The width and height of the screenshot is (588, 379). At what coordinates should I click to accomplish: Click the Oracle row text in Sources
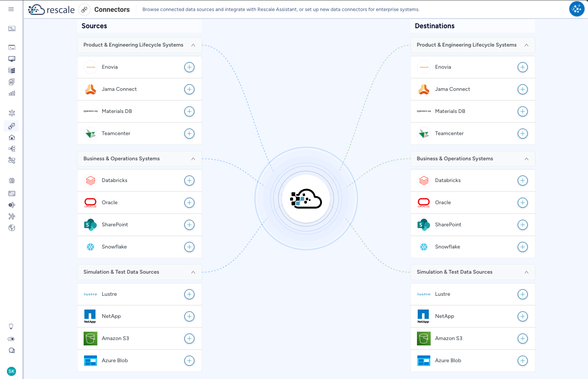110,203
